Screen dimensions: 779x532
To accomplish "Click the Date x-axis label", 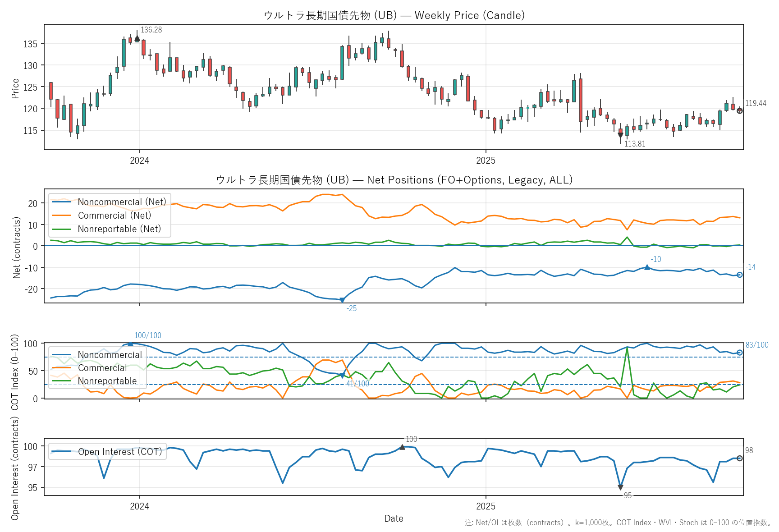I will point(394,518).
